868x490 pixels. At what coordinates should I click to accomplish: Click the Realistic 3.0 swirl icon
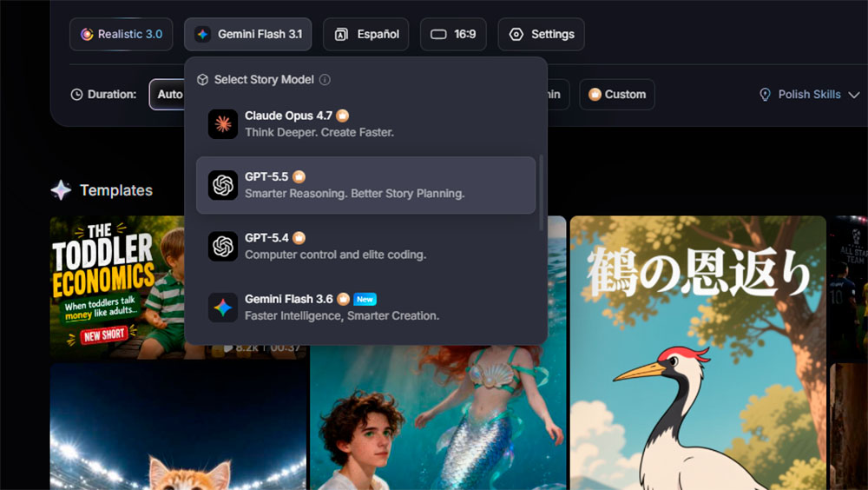[87, 35]
